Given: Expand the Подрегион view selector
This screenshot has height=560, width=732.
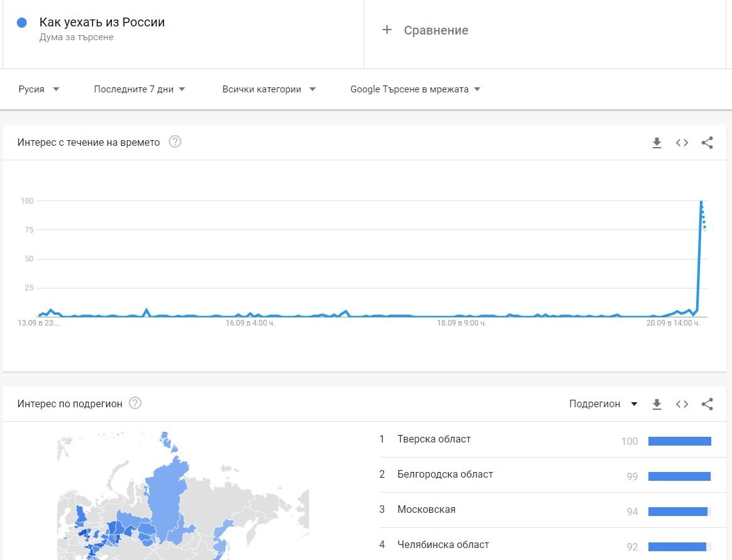Looking at the screenshot, I should pos(603,404).
